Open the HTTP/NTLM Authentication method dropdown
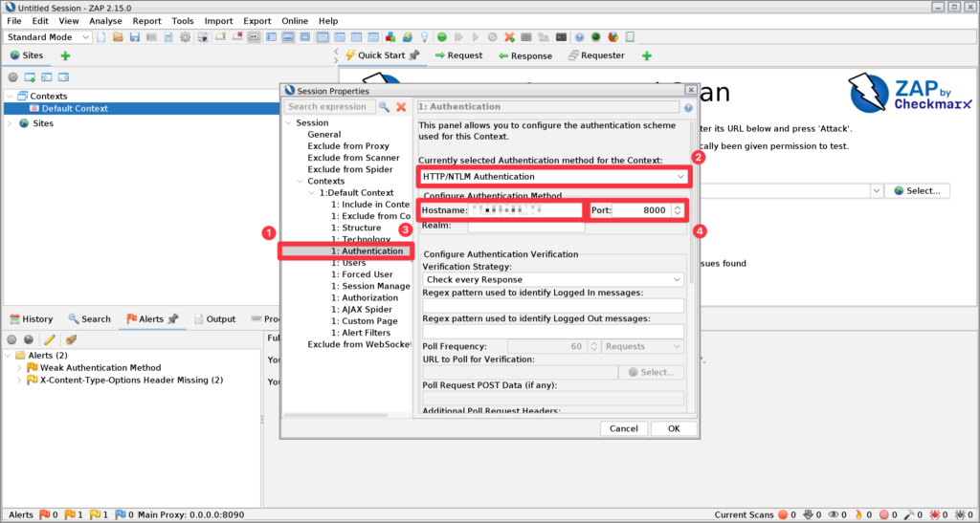Screen dimensions: 980x523 553,177
